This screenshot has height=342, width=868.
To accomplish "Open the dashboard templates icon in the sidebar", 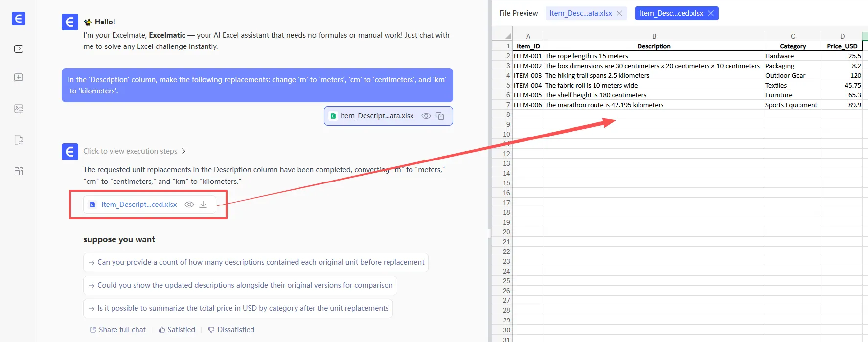I will tap(19, 171).
